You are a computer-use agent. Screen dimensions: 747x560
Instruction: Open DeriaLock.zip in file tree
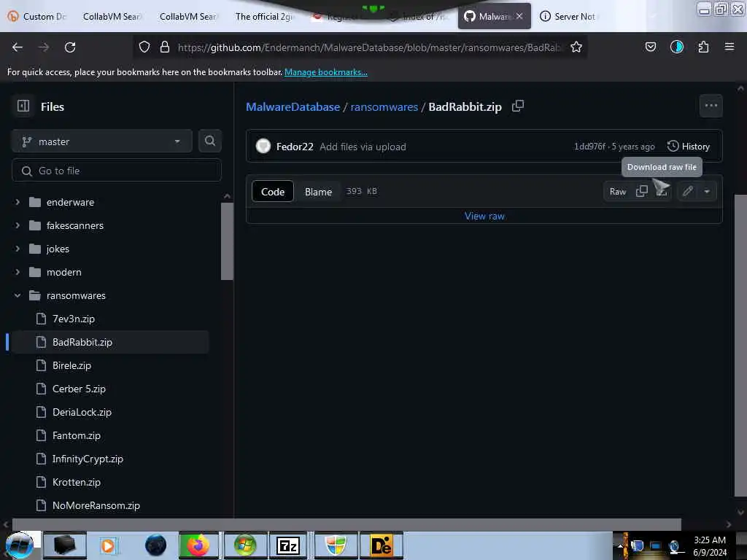coord(82,413)
